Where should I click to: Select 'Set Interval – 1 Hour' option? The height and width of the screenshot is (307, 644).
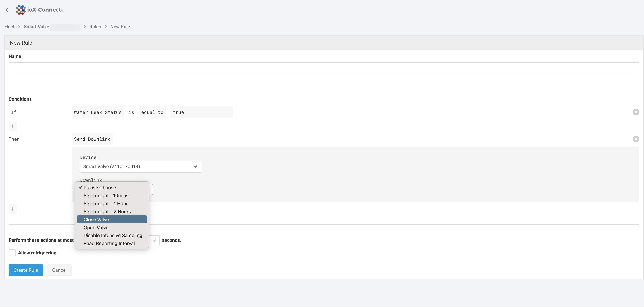[112, 204]
